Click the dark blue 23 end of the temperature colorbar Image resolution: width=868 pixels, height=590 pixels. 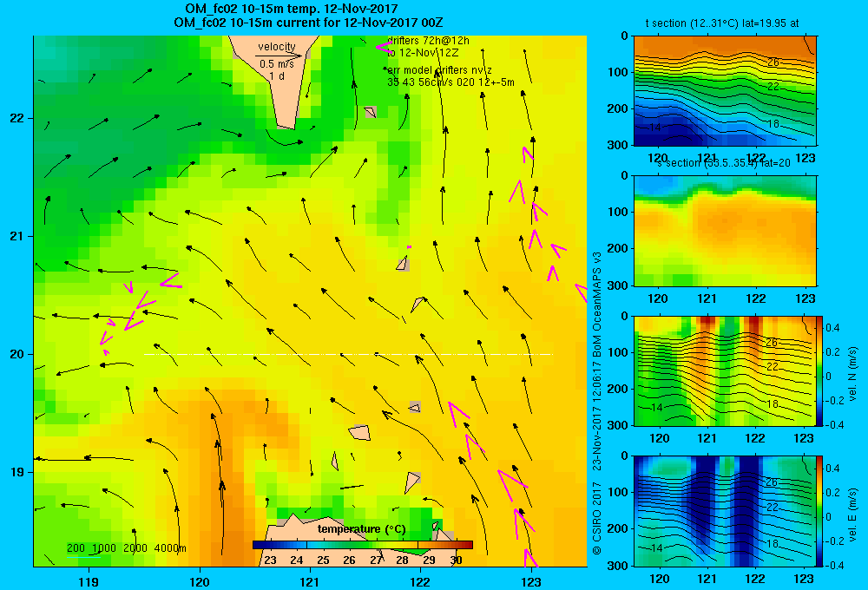click(260, 545)
